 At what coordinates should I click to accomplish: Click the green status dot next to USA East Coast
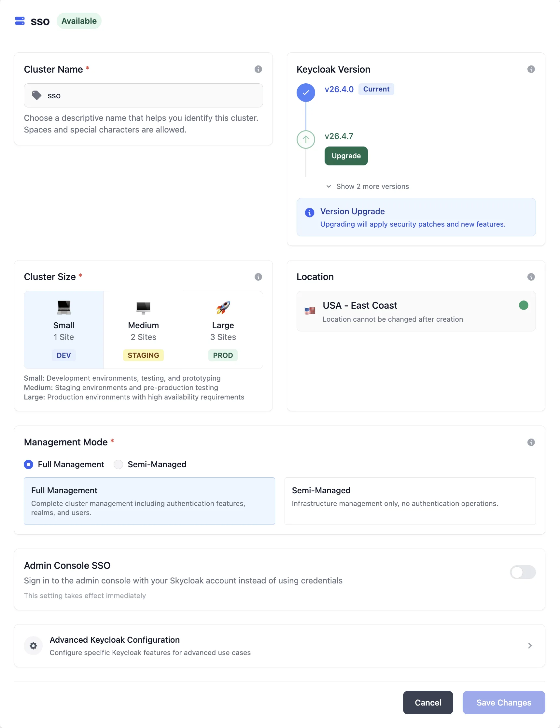[x=523, y=305]
